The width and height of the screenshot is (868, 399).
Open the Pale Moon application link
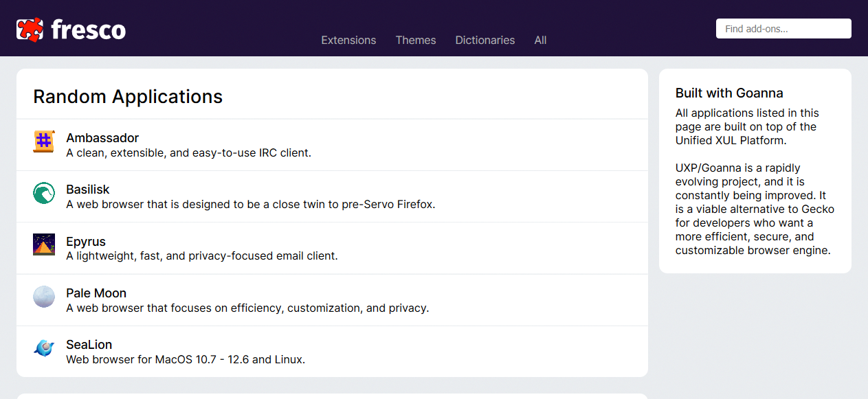click(96, 293)
